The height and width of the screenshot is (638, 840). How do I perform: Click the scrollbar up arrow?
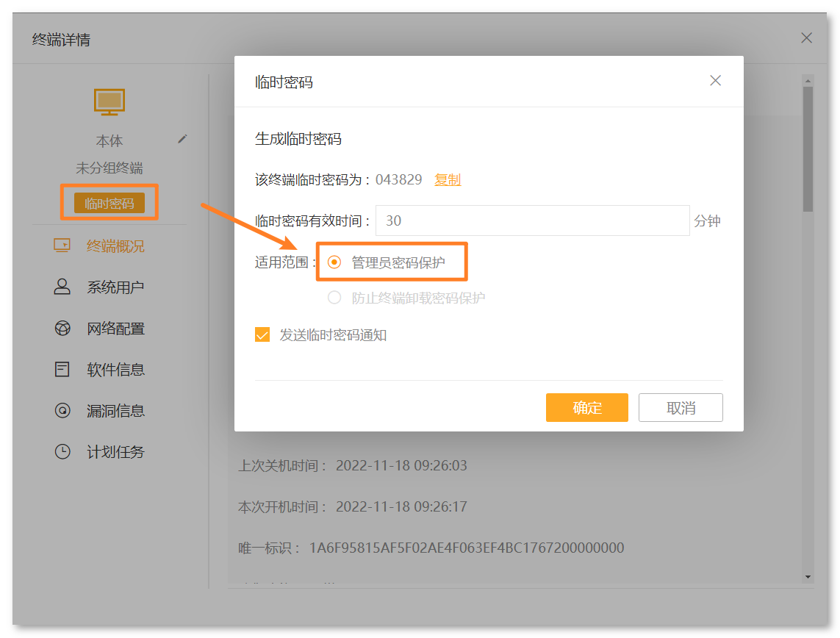(808, 81)
